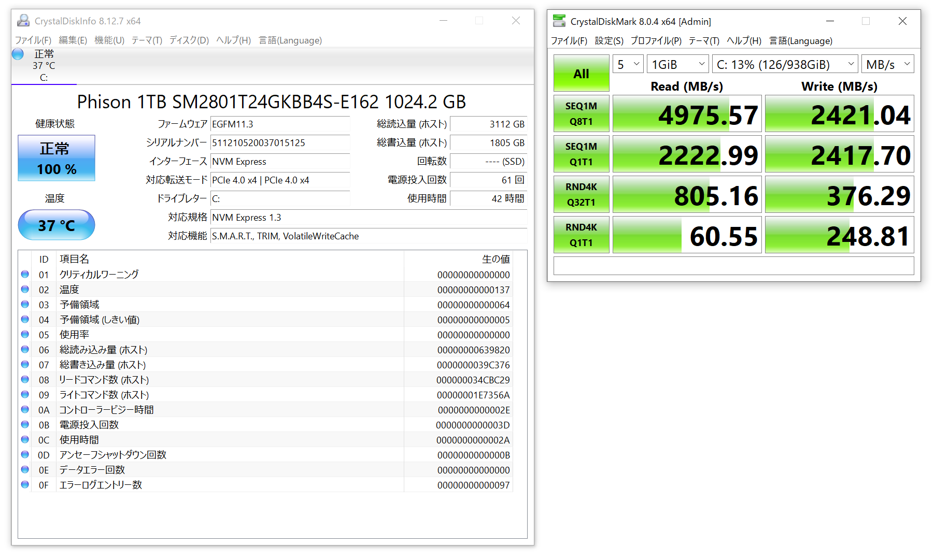Click status orb for ID 0C 使用時間 row

[x=25, y=439]
